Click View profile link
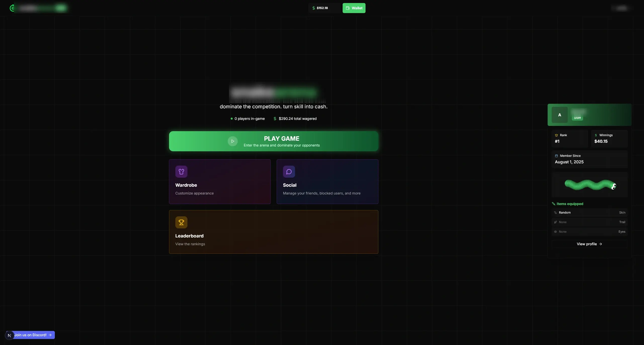The width and height of the screenshot is (644, 345). 589,244
